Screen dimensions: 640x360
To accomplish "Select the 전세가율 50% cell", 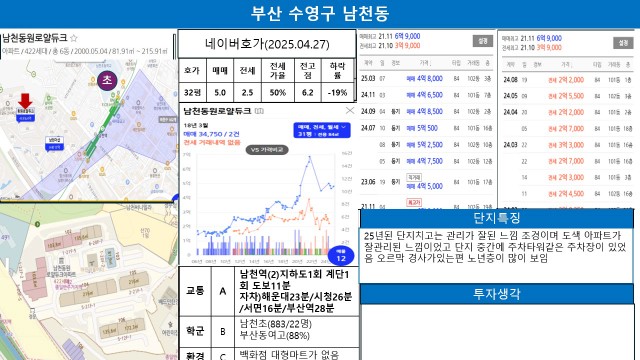I will (278, 93).
